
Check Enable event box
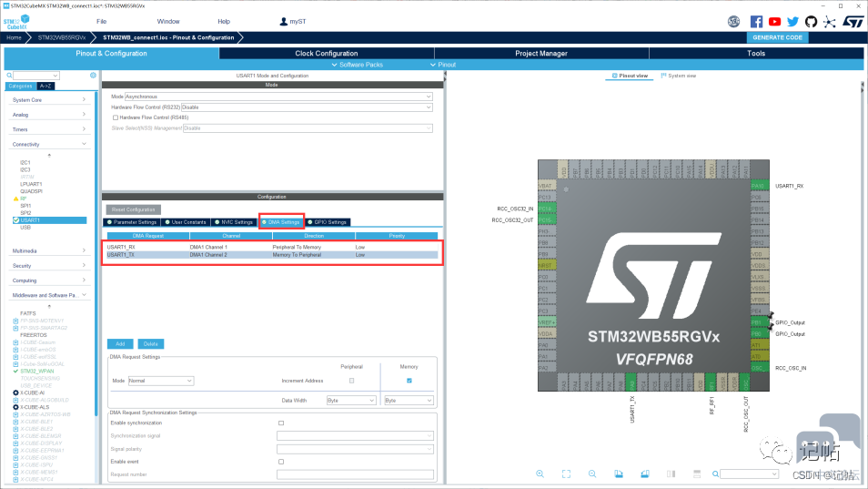point(281,462)
